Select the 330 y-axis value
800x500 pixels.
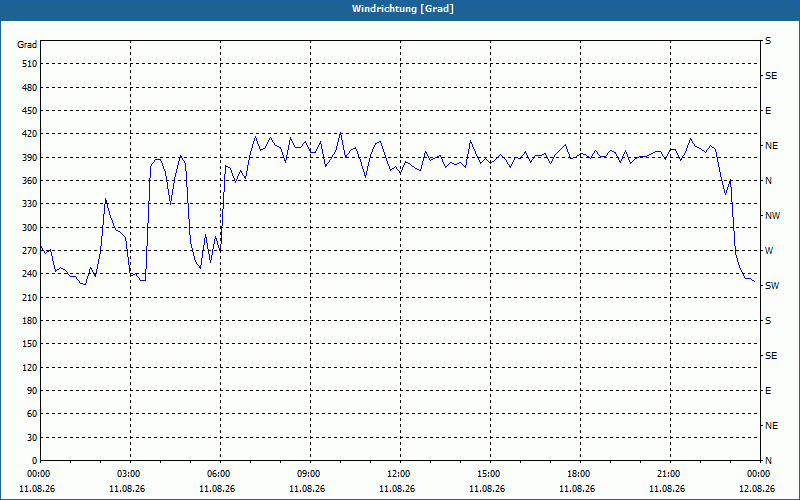coord(30,204)
